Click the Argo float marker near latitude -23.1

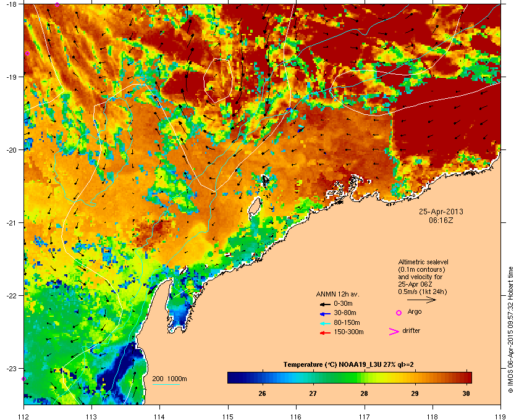coord(23,379)
